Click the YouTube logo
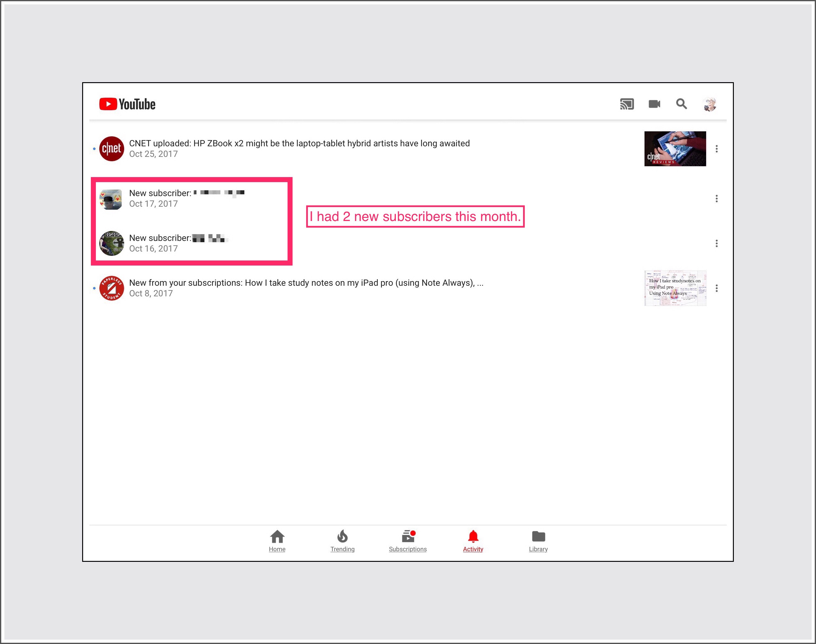Screen dimensions: 816x644 tap(127, 104)
